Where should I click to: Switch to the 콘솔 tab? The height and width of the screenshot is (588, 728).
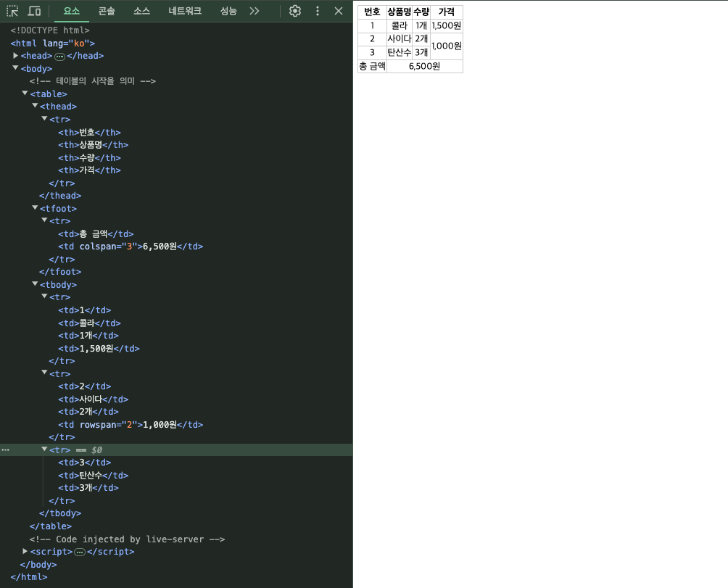[107, 11]
